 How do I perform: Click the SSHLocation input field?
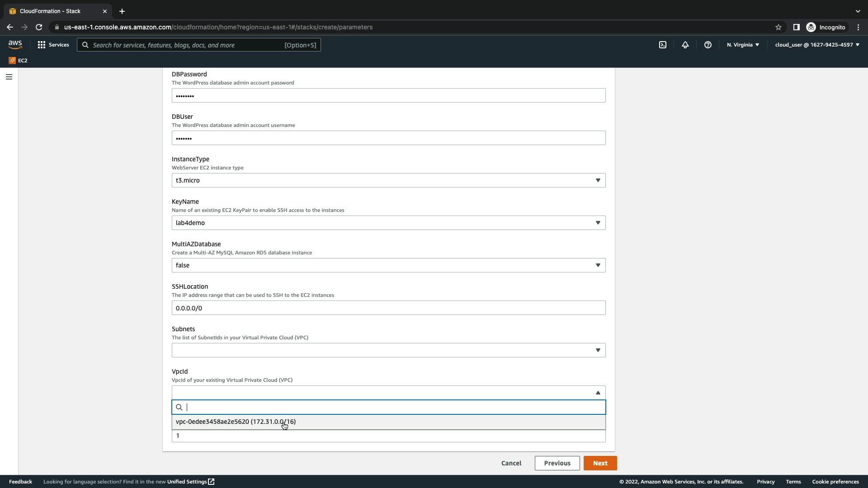pyautogui.click(x=388, y=308)
